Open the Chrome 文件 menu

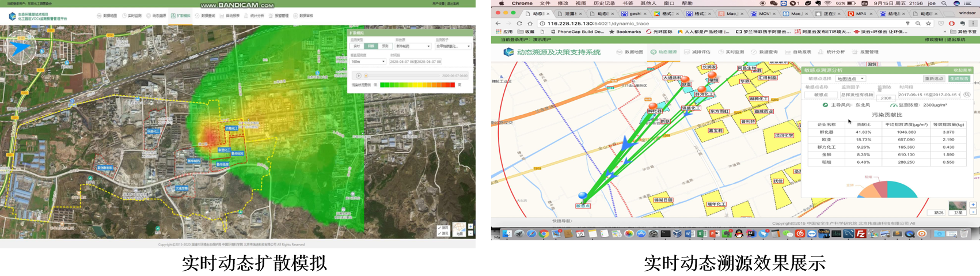[545, 3]
